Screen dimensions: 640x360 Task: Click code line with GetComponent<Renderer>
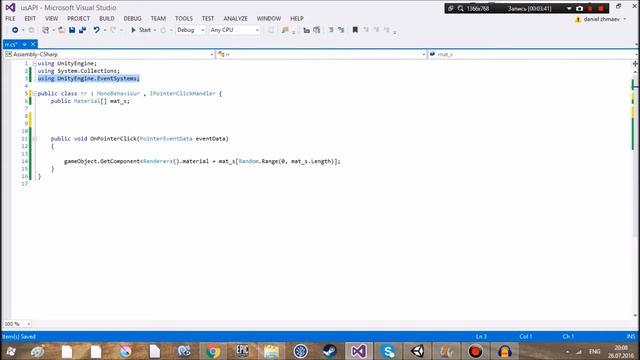pos(202,161)
